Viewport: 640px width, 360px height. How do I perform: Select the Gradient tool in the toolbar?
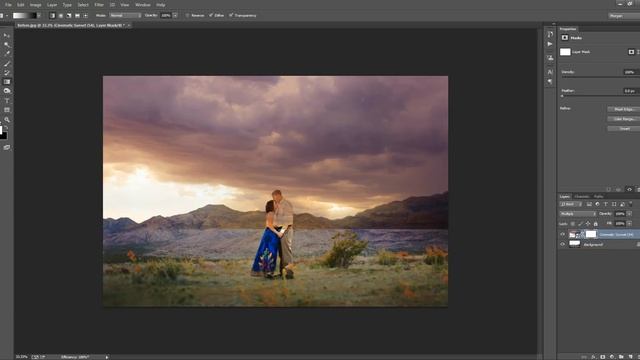click(7, 82)
